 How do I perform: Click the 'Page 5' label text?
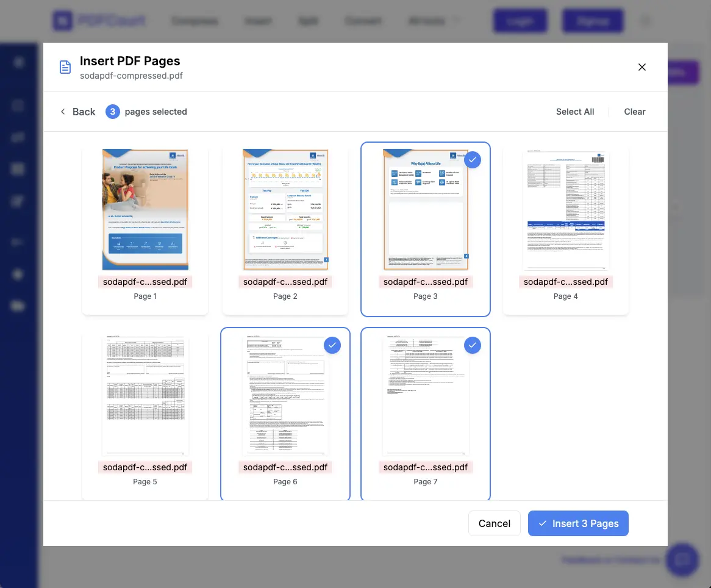145,482
